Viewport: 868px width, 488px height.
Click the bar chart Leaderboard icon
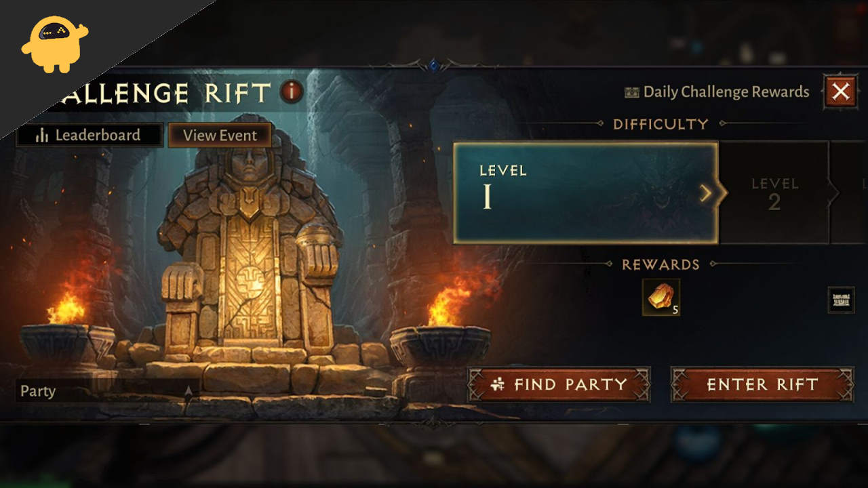42,135
